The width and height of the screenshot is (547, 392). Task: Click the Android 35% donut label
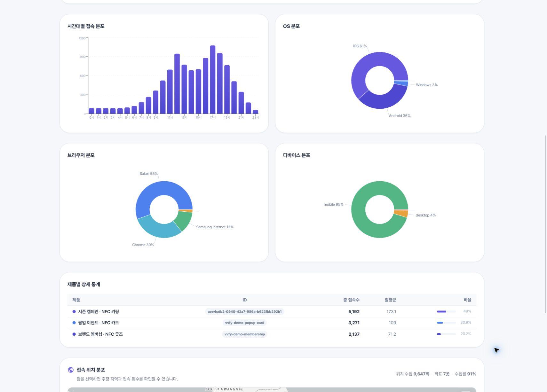point(400,116)
